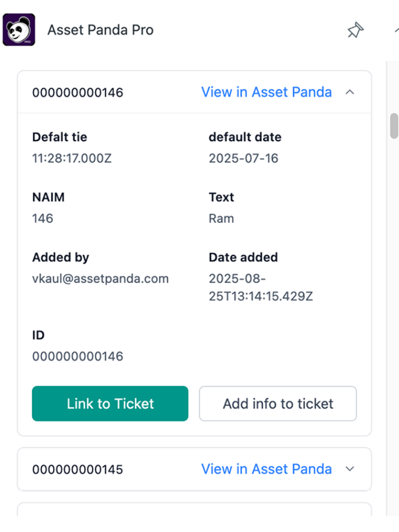Click the Text field value Ram
This screenshot has width=399, height=532.
(221, 218)
